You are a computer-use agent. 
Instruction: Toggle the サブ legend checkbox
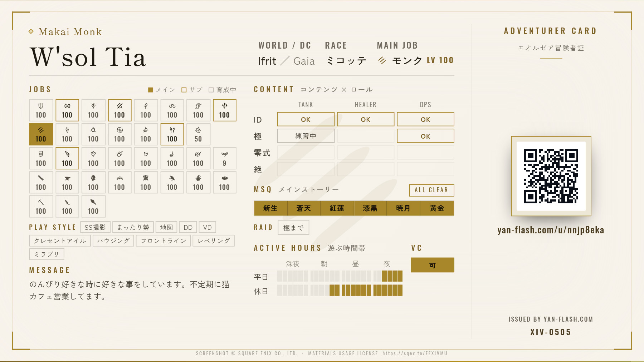(x=184, y=90)
